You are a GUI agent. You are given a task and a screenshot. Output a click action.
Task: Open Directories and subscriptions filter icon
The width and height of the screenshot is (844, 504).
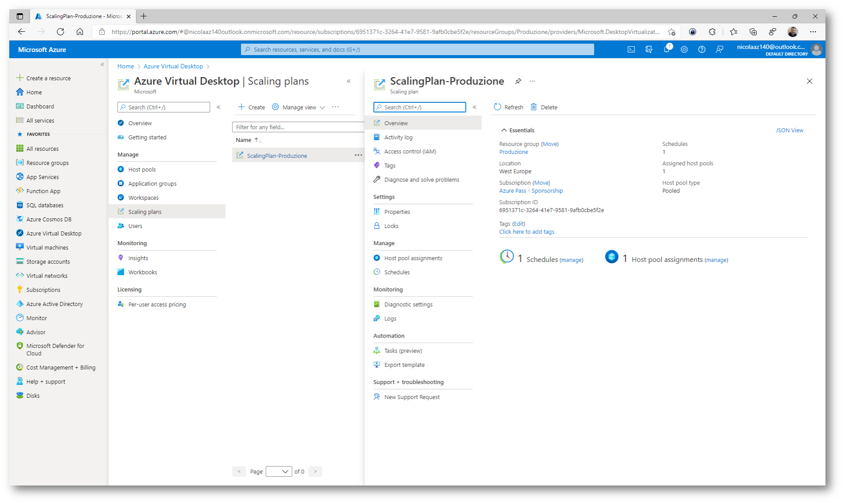[649, 49]
